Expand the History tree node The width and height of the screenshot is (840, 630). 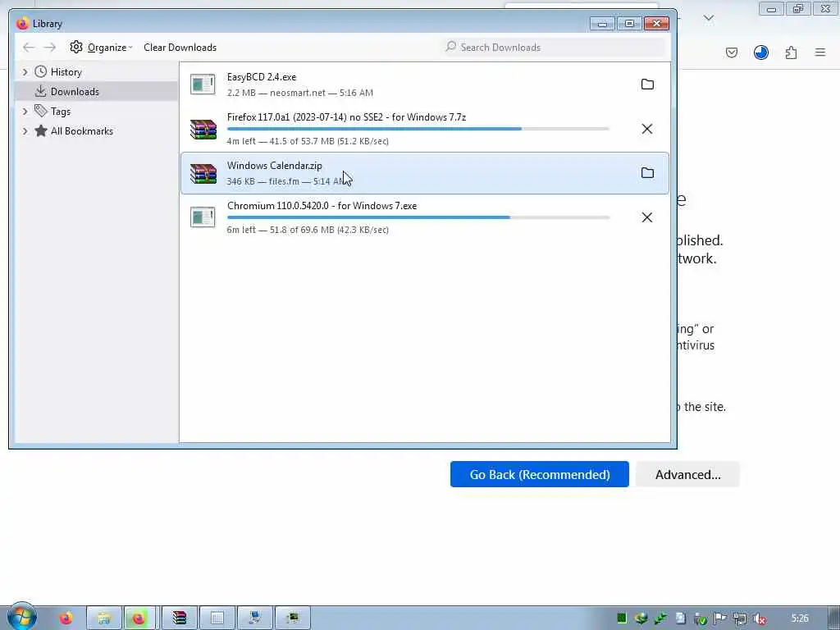click(25, 72)
